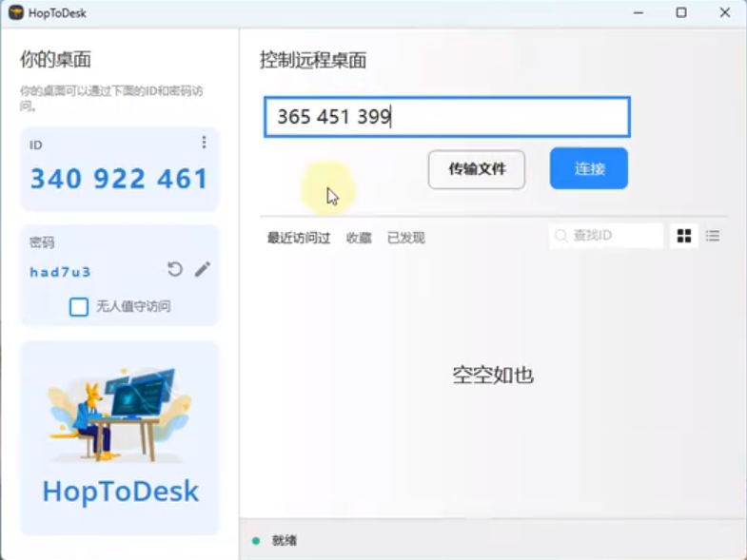Click the 传输文件 button
This screenshot has height=560, width=747.
[477, 169]
